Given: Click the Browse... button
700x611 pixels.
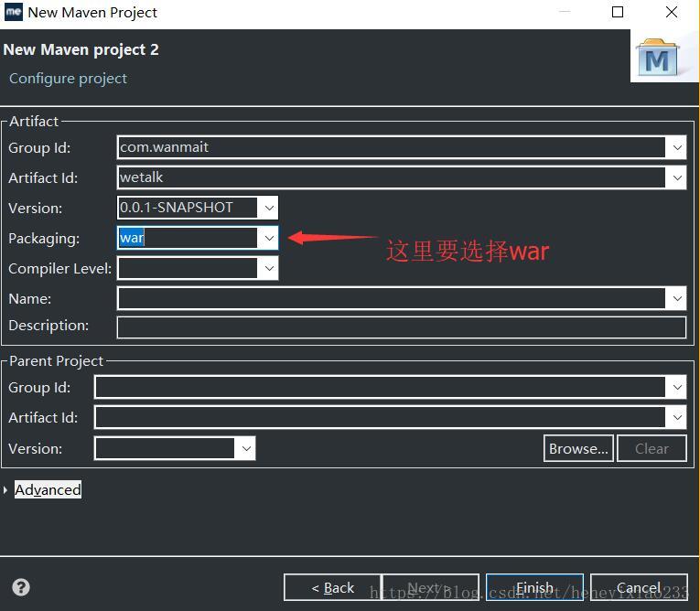Looking at the screenshot, I should click(x=578, y=448).
